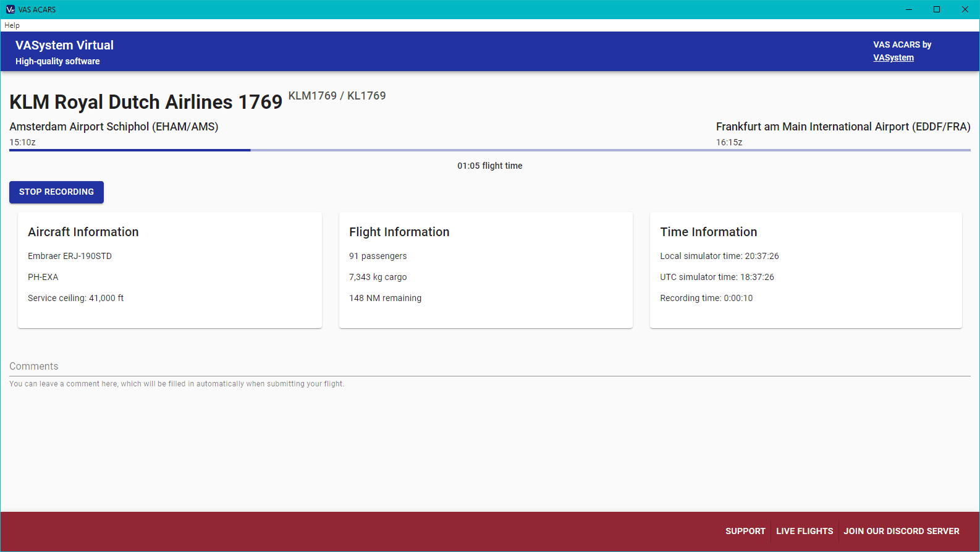Click the STOP RECORDING button

point(56,192)
